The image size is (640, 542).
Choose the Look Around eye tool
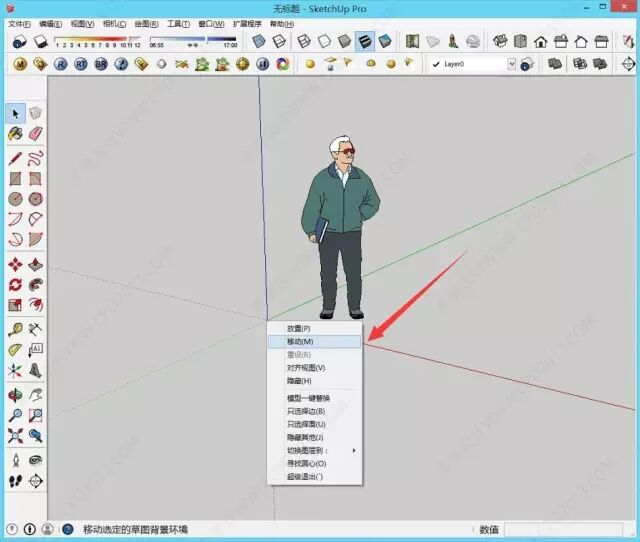[x=36, y=460]
